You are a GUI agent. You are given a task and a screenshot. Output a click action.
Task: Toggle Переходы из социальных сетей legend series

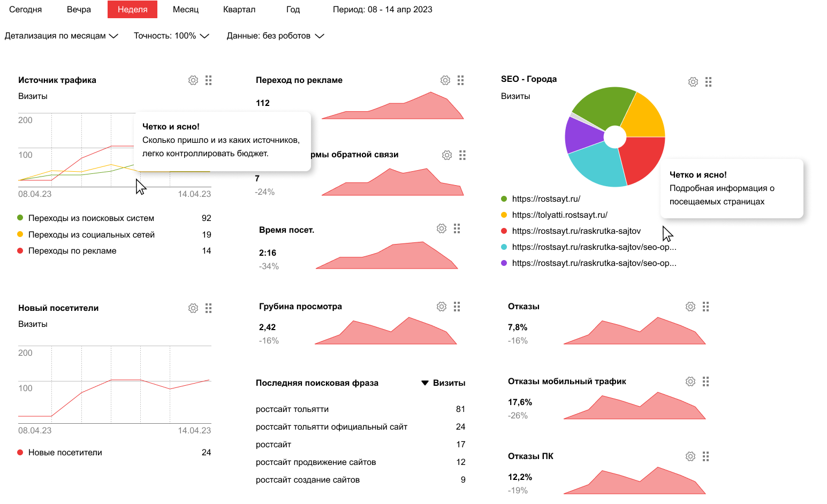(91, 235)
